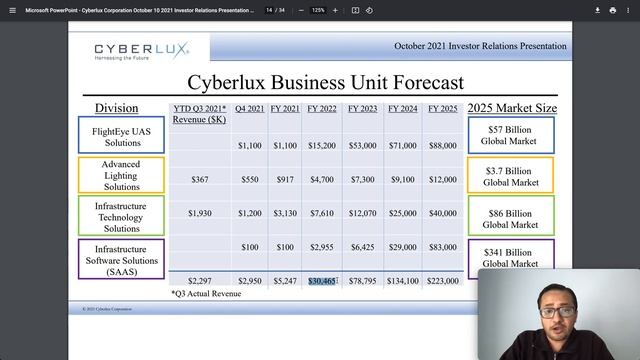Click the $71,000 FlightEye FY 2024 value
This screenshot has height=360, width=640.
point(402,145)
